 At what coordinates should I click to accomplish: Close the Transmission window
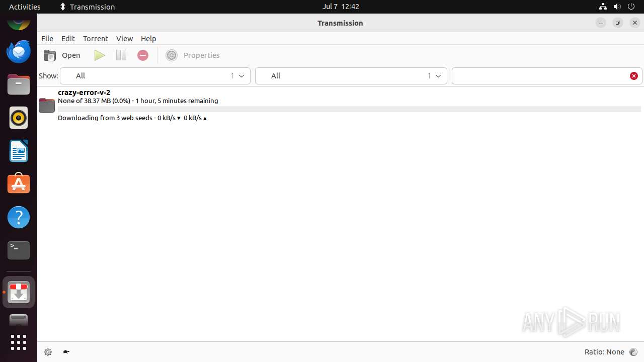click(x=635, y=23)
